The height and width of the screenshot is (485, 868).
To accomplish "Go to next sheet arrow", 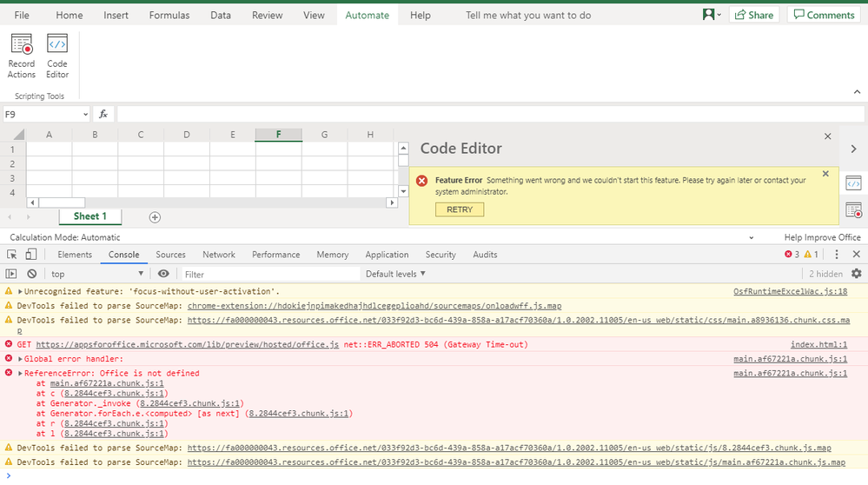I will pos(28,217).
